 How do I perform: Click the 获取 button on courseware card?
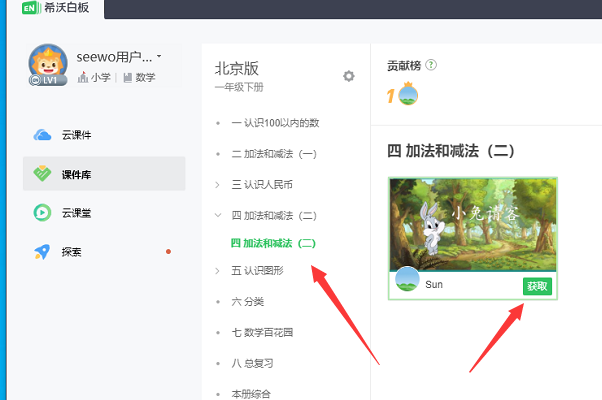pos(537,286)
